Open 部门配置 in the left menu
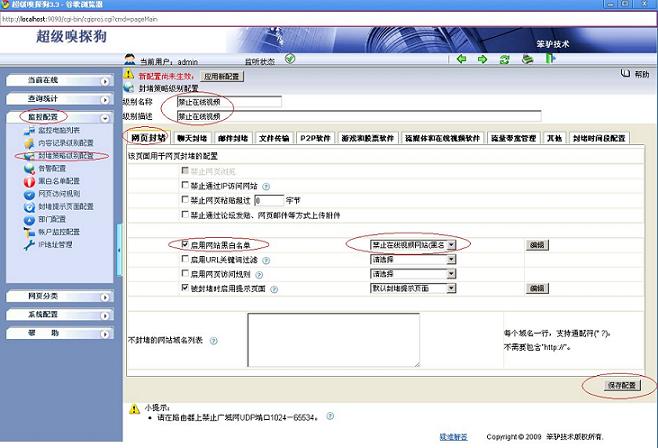658x448 pixels. [x=43, y=218]
